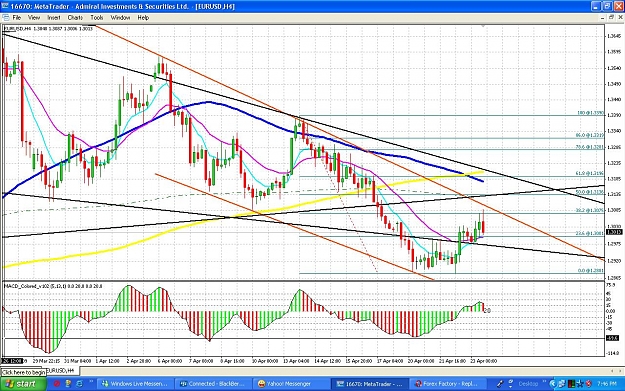Screen dimensions: 625x391
Task: Click the '20 Apr 00:00' time axis label
Action: tap(421, 361)
